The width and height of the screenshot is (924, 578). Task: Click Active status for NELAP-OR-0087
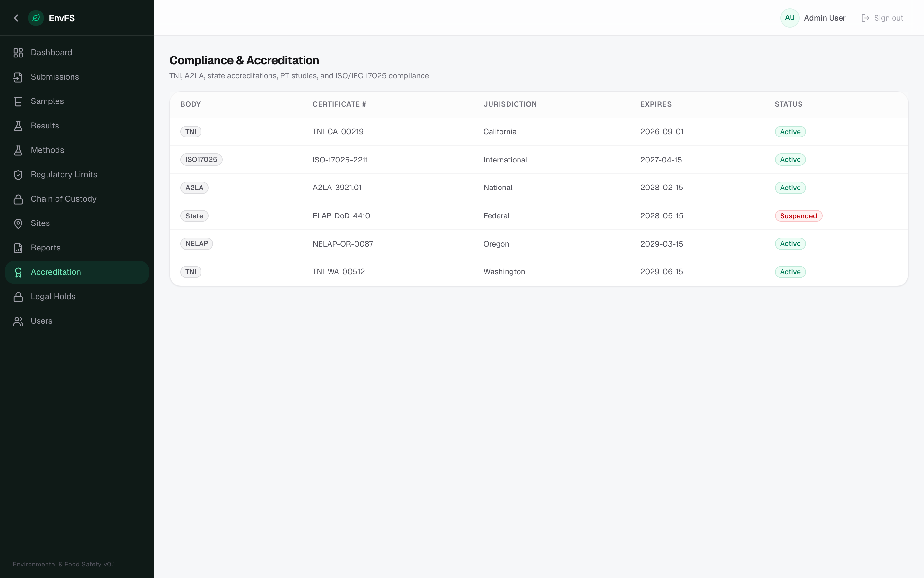pyautogui.click(x=790, y=244)
